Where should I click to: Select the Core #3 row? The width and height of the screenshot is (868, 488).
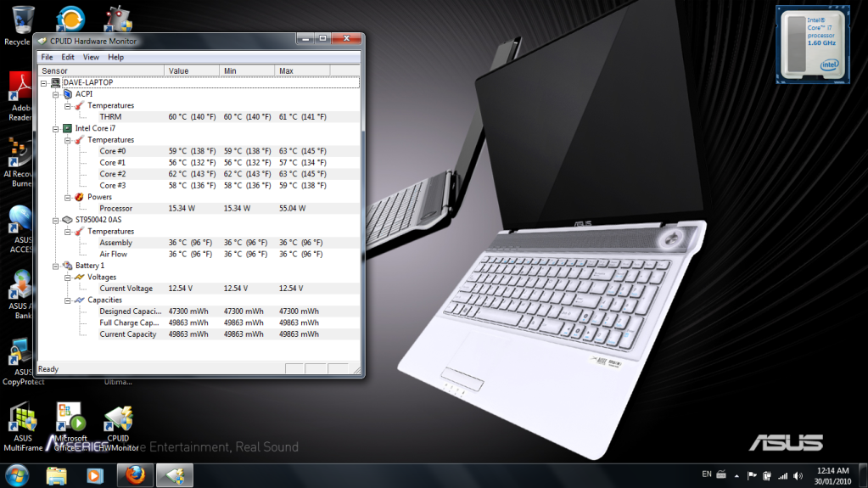pos(228,186)
